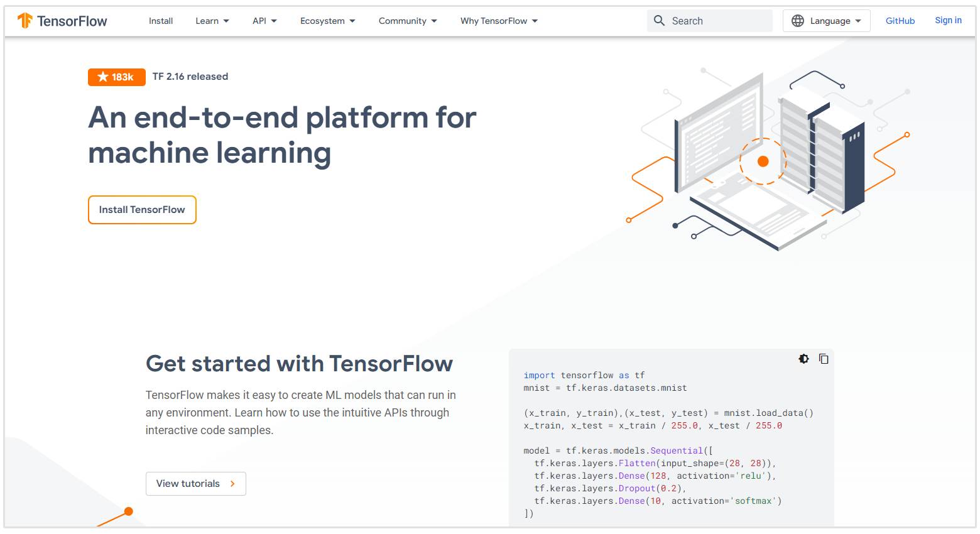Click the search magnifier icon
Screen dimensions: 980x534
(x=659, y=21)
